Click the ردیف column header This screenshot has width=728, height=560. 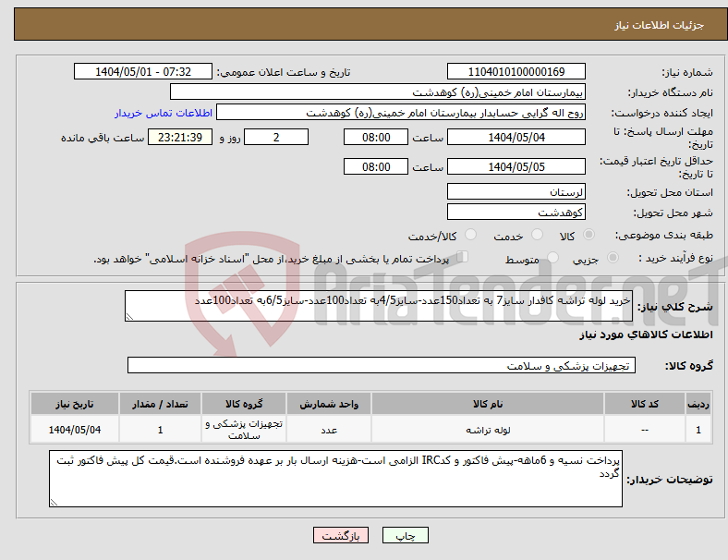click(698, 404)
